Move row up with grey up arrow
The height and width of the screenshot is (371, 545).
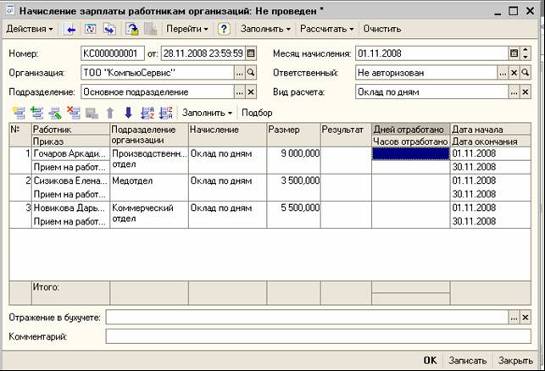pos(110,113)
